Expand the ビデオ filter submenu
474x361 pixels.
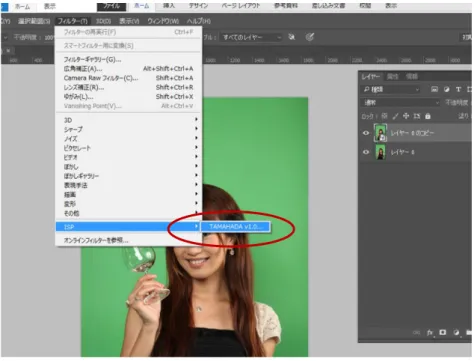pos(128,157)
